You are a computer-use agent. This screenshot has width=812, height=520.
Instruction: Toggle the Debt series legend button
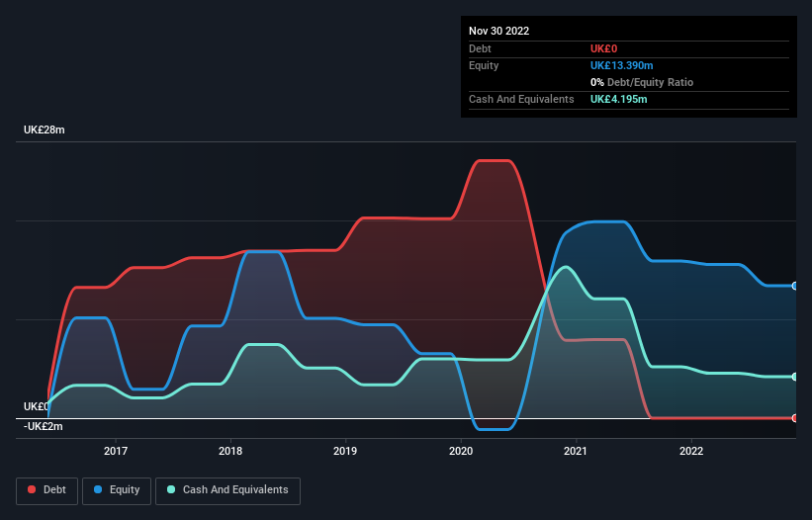tap(47, 490)
